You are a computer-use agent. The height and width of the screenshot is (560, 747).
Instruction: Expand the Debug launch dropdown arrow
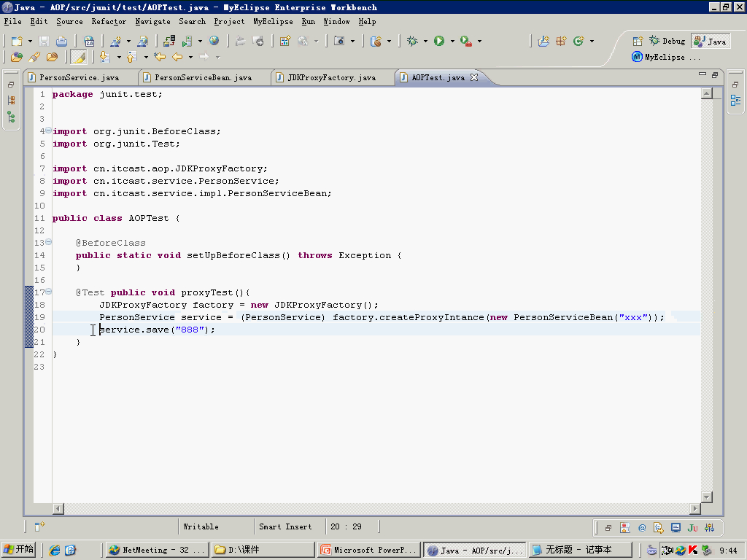click(x=425, y=42)
